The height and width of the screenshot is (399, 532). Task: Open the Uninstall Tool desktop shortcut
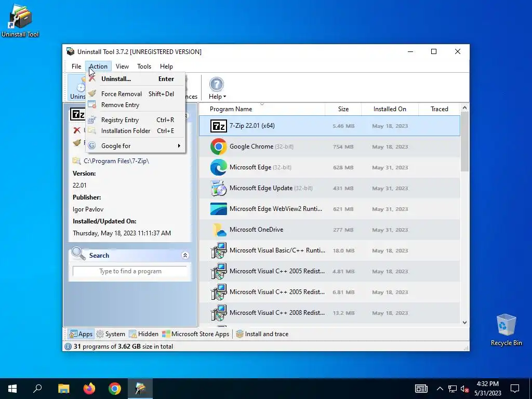point(20,20)
